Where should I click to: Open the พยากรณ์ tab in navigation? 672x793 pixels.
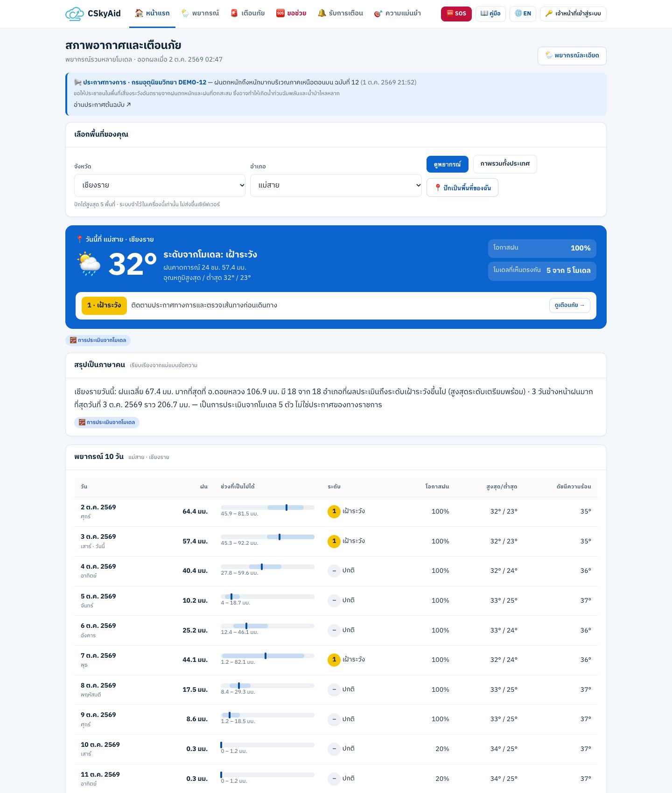point(200,13)
